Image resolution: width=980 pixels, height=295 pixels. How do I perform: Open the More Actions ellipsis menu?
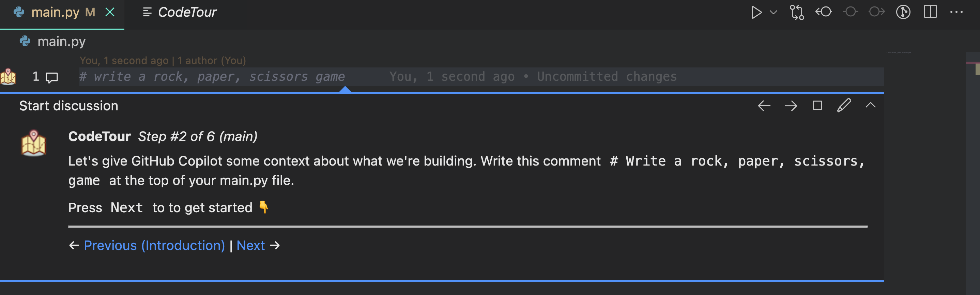(956, 12)
